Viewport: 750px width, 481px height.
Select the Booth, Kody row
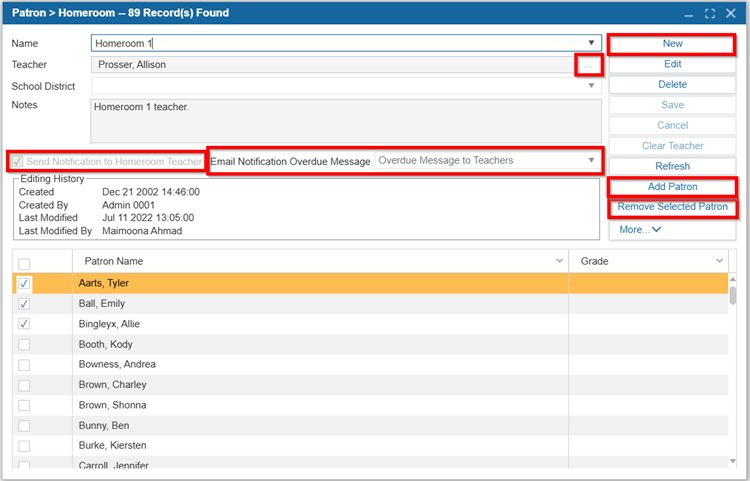click(x=370, y=344)
